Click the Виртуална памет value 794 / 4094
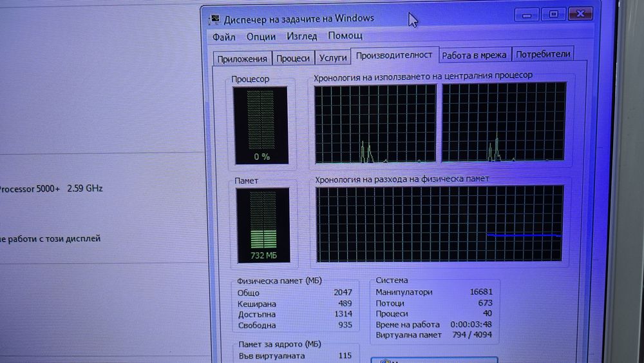644x363 pixels. 471,335
